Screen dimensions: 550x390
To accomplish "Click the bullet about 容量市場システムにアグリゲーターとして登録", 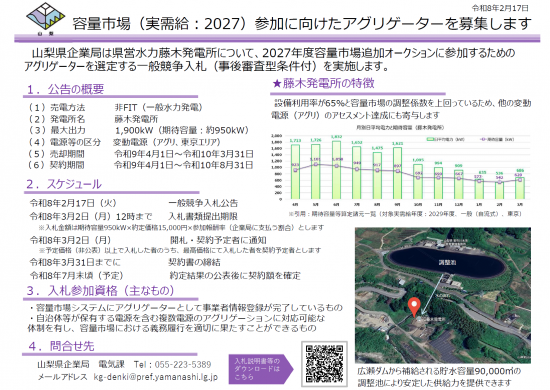I will point(186,308).
